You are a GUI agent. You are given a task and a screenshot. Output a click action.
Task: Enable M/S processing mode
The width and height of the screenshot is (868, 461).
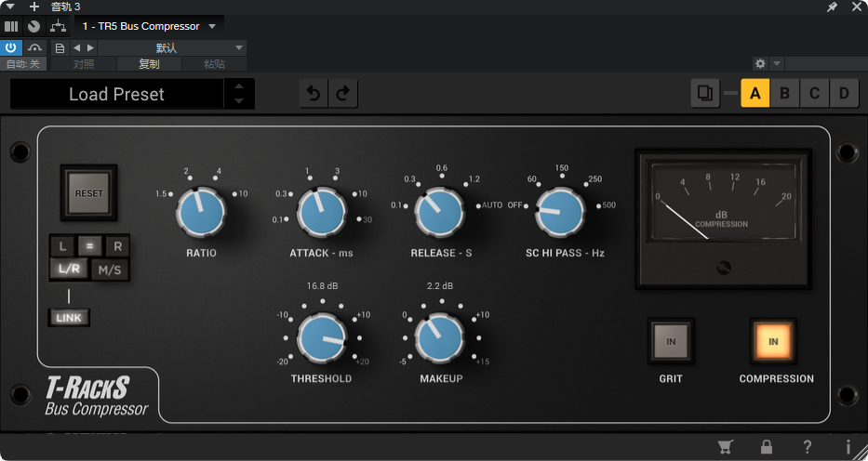point(110,270)
